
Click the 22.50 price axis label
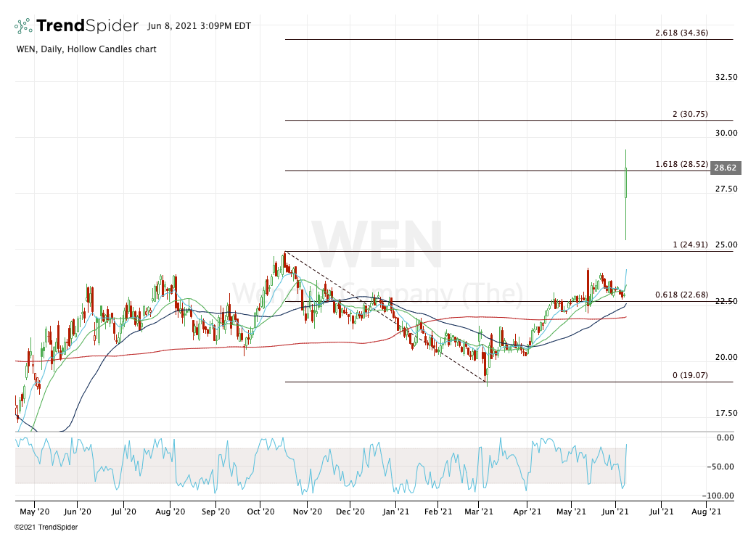[x=726, y=301]
